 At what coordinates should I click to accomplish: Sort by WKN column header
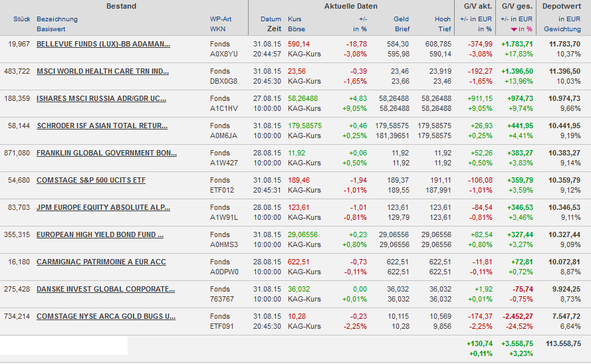click(x=217, y=29)
